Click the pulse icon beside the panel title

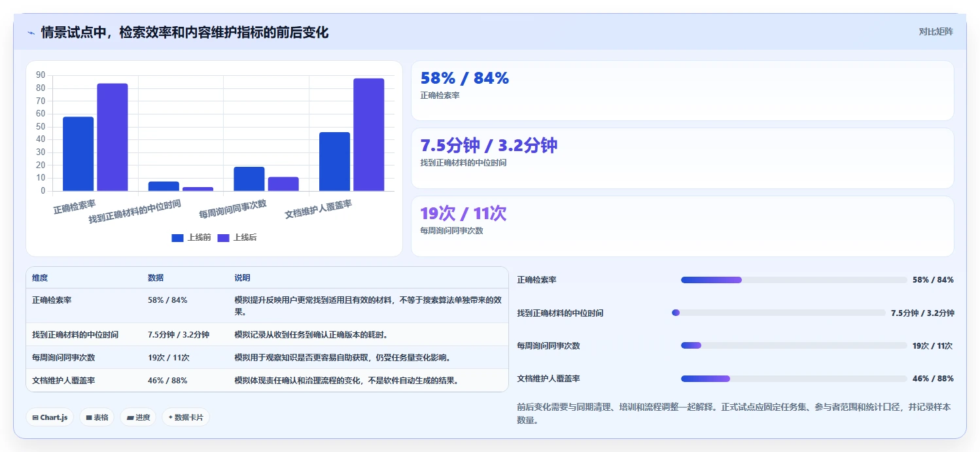[x=31, y=33]
